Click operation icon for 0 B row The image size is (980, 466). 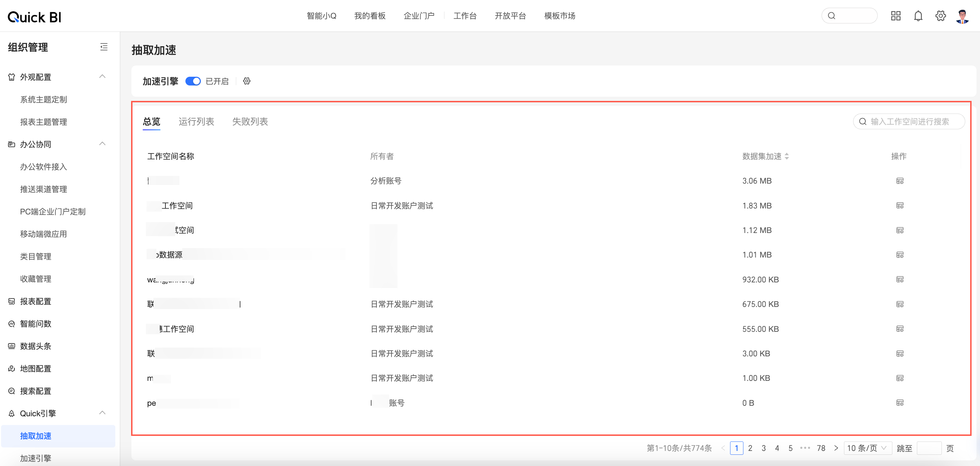900,403
